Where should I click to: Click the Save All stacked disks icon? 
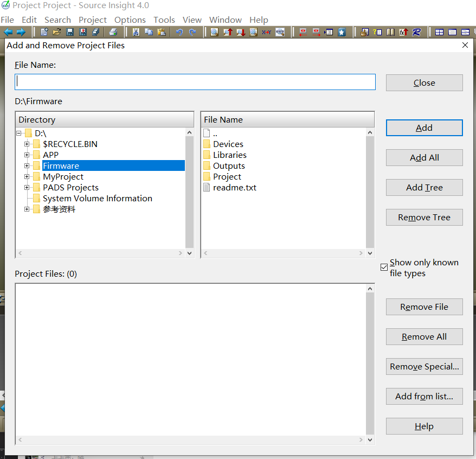click(x=95, y=32)
